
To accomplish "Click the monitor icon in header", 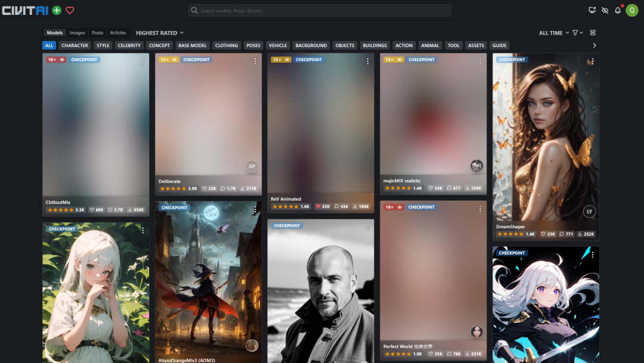I will tap(592, 10).
